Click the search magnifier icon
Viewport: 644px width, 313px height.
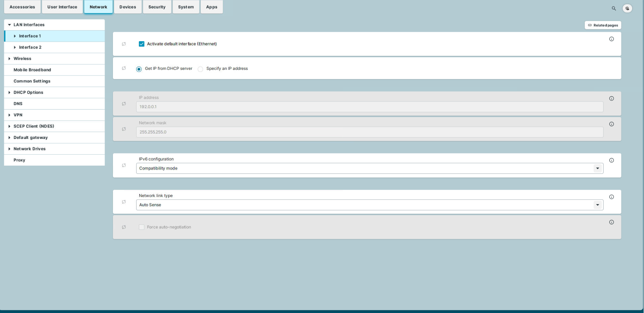coord(614,8)
